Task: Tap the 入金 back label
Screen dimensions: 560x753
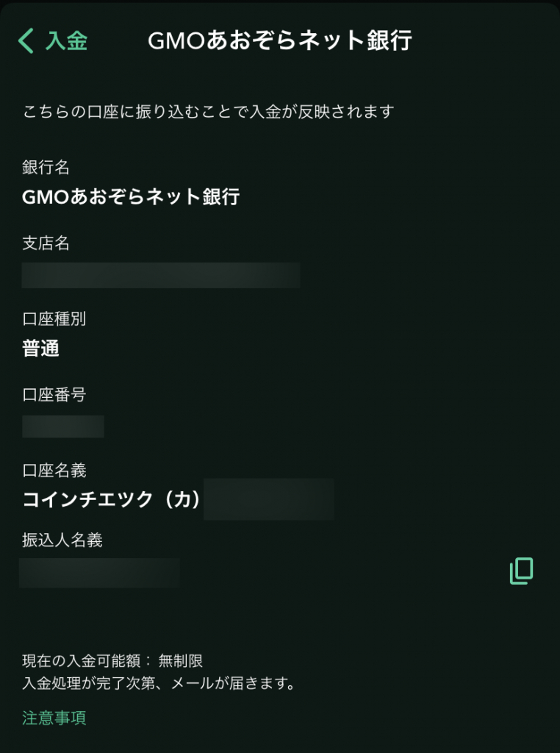Action: (x=66, y=41)
